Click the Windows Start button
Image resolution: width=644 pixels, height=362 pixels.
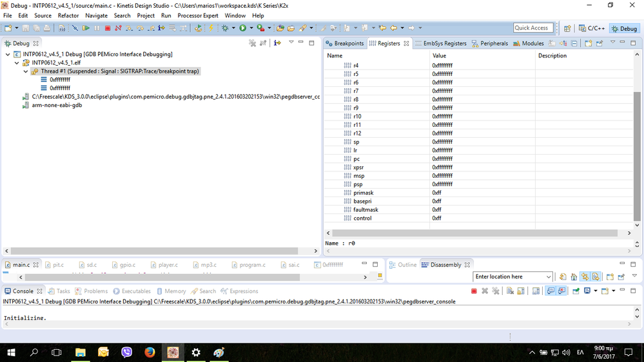[11, 352]
